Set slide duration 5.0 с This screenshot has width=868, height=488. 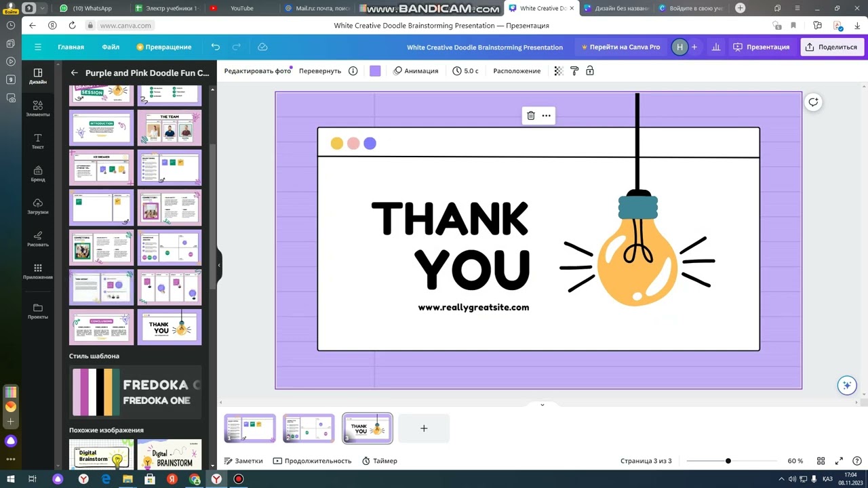tap(466, 70)
